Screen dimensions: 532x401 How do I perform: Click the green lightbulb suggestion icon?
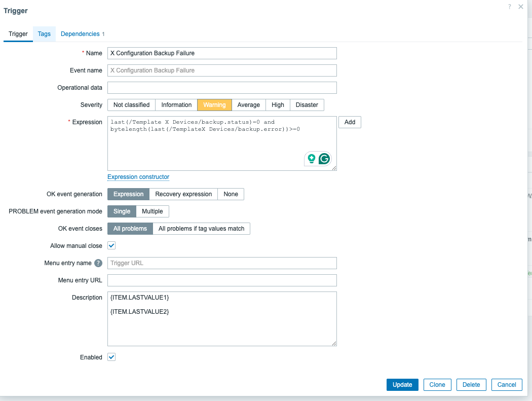pyautogui.click(x=312, y=159)
